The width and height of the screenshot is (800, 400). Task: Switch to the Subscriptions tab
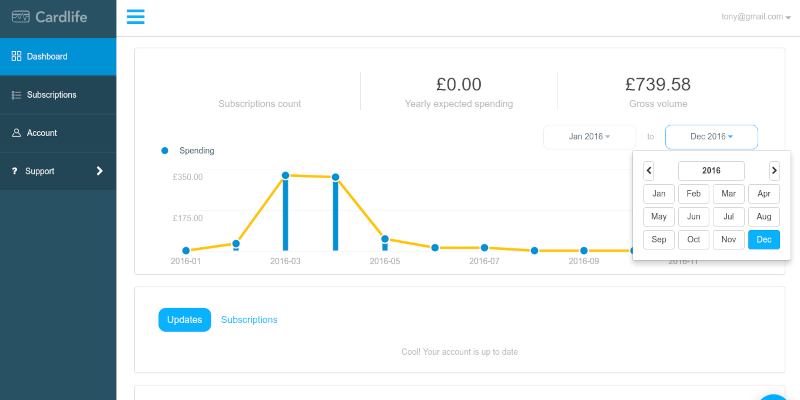coord(249,320)
